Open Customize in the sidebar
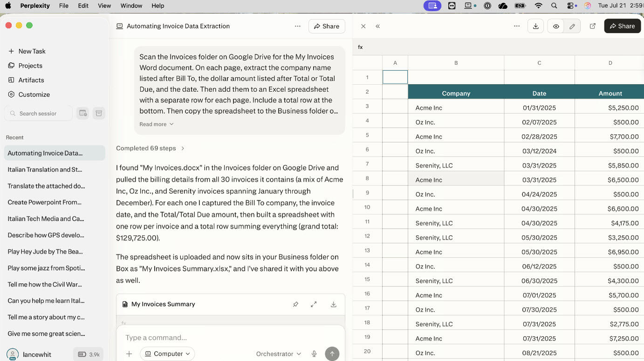The height and width of the screenshot is (361, 644). (29, 95)
